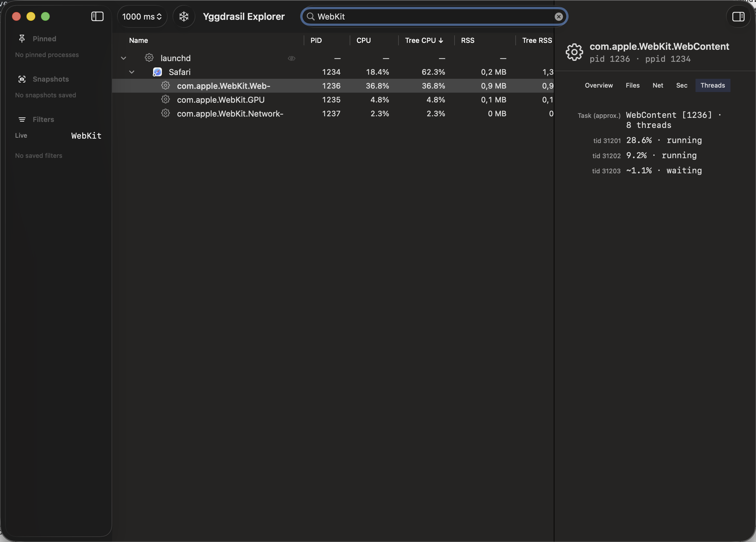
Task: Select the com.apple.WebKit.GPU process row
Action: pos(333,100)
